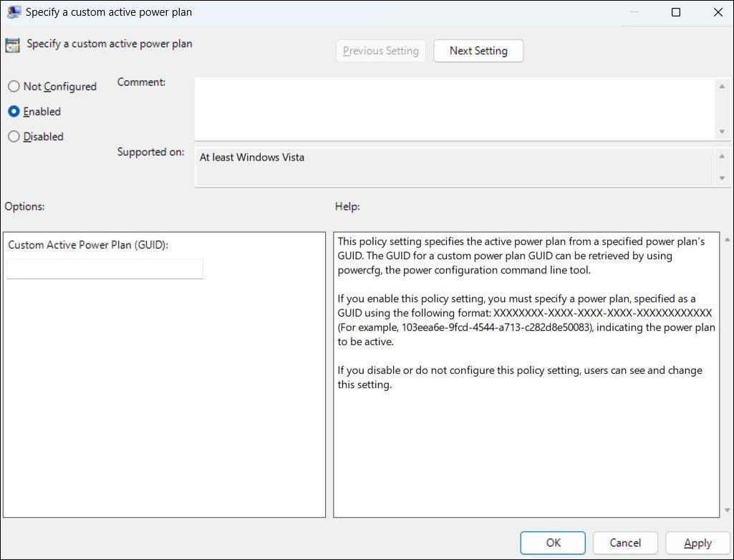Select the Not Configured radio button
Viewport: 734px width, 560px height.
tap(14, 86)
